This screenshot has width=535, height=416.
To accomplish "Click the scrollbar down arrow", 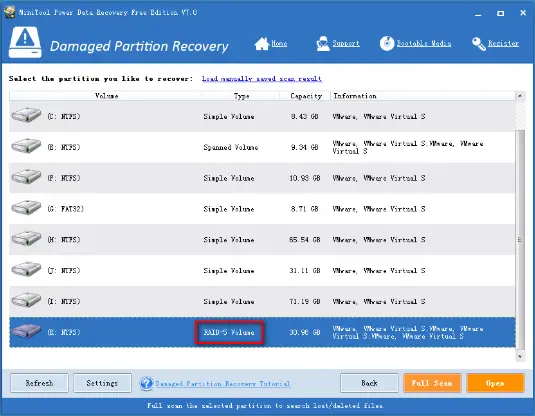I will pos(520,357).
